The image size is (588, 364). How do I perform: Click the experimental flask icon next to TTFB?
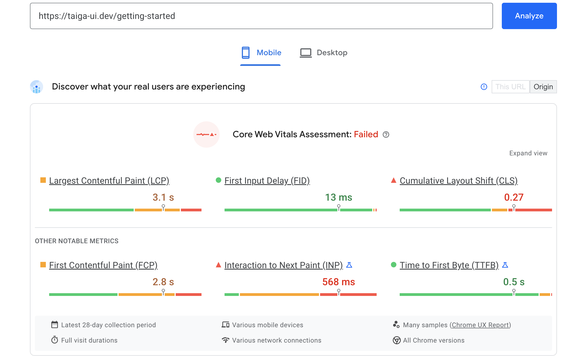[x=505, y=265]
